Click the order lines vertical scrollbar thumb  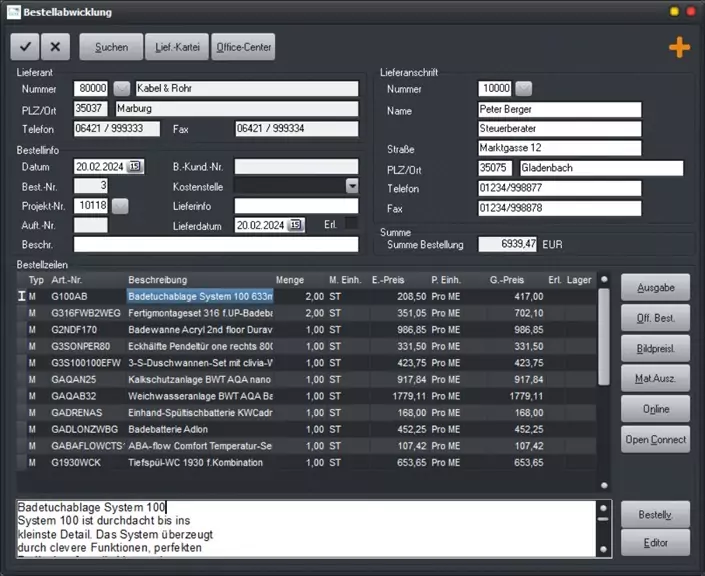pos(604,337)
